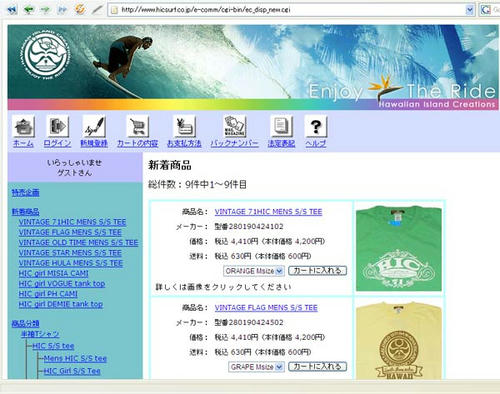
Task: Select VINTAGE OLD TIME MENS S/S TEE in sidebar
Action: click(x=78, y=243)
